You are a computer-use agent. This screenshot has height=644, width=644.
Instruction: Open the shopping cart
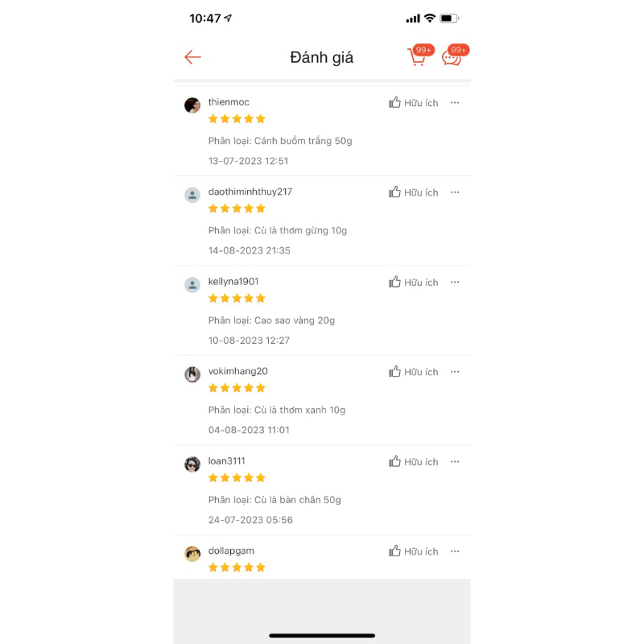(417, 57)
